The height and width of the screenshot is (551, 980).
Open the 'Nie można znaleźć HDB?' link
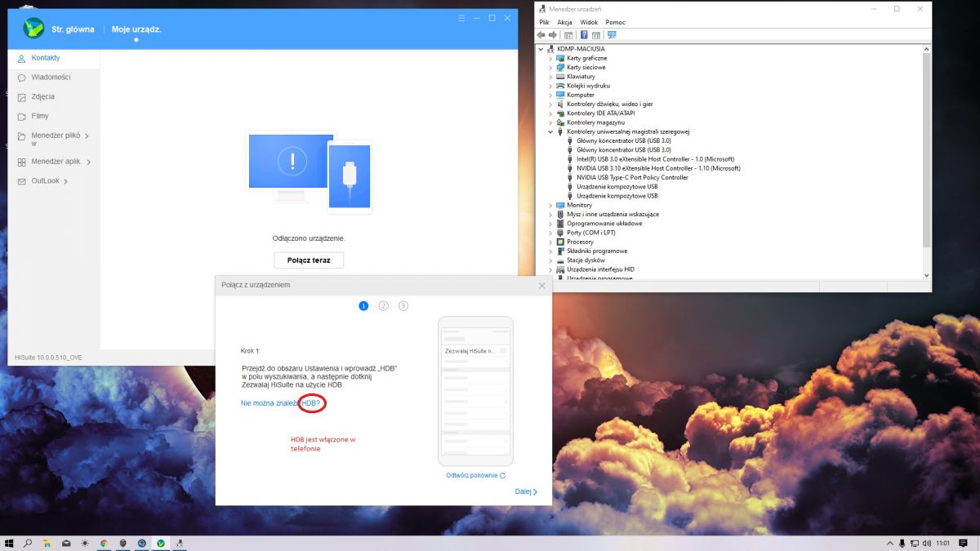point(282,403)
